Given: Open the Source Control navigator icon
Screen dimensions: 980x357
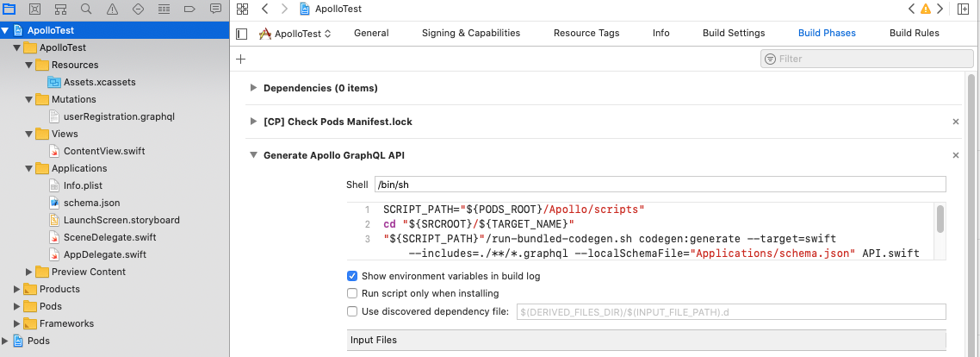Looking at the screenshot, I should point(35,9).
